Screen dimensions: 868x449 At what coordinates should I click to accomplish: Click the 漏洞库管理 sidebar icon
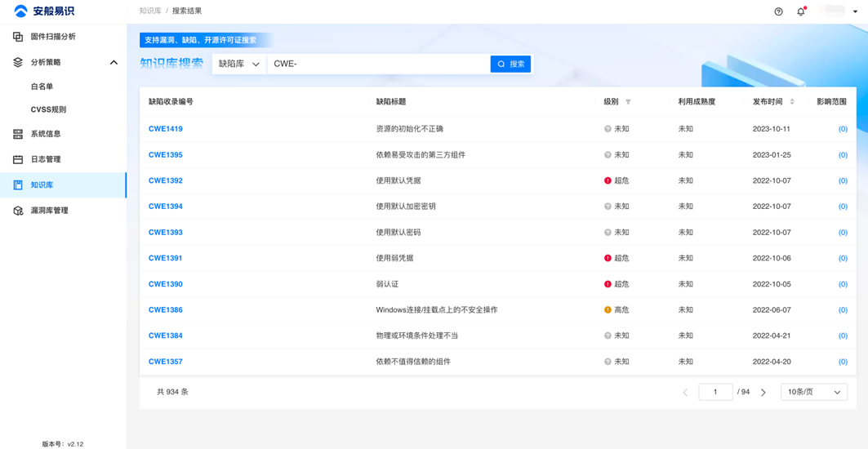tap(18, 211)
